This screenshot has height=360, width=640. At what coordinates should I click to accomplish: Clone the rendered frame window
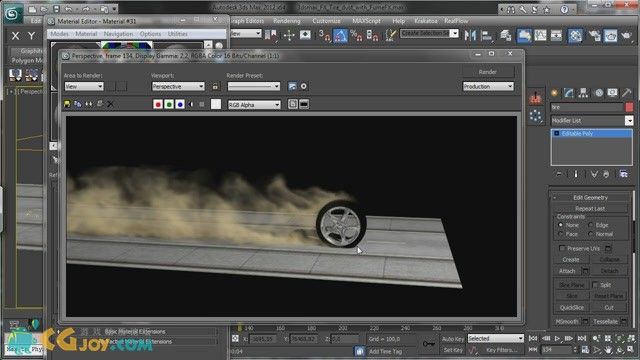[x=89, y=104]
